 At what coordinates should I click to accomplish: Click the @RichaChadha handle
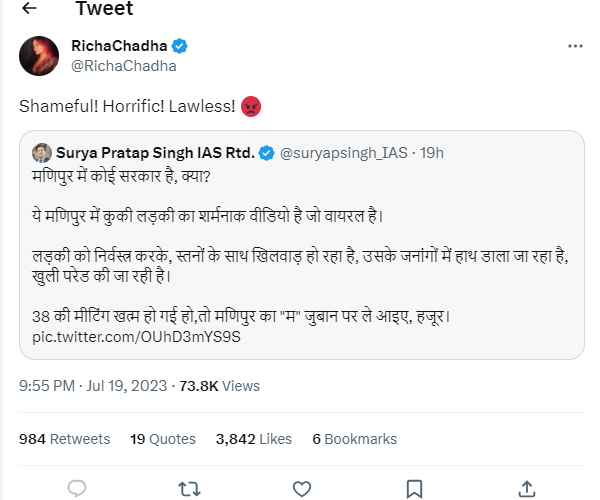pyautogui.click(x=124, y=66)
